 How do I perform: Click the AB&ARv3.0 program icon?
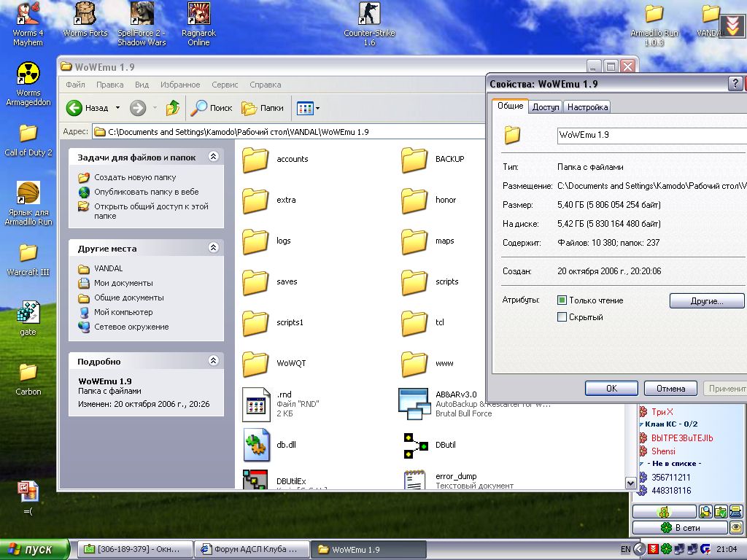[414, 403]
